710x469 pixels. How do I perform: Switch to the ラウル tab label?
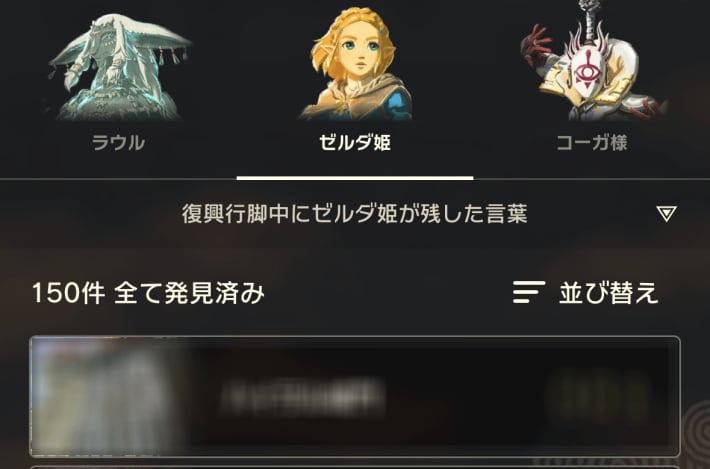click(118, 143)
